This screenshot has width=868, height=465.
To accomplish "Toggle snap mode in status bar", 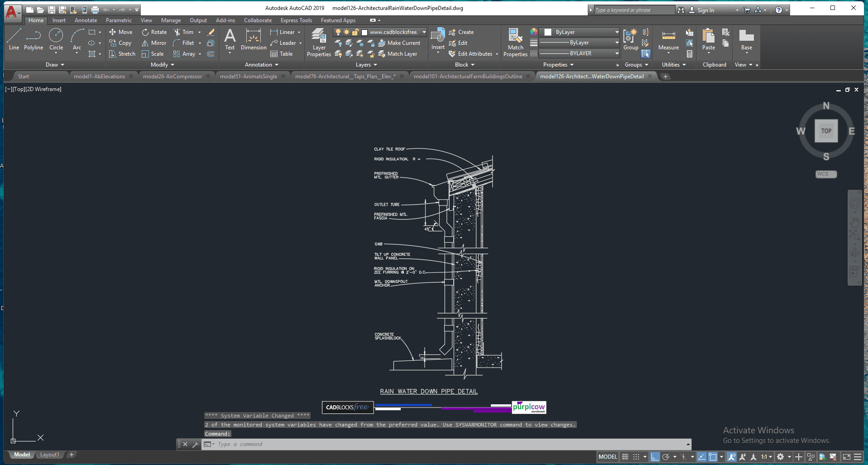I will [x=636, y=457].
